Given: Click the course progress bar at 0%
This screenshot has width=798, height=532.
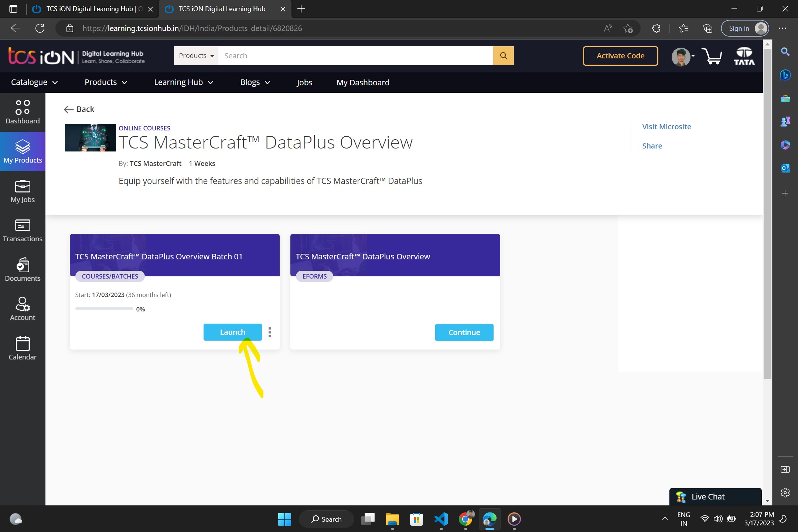Looking at the screenshot, I should point(104,308).
